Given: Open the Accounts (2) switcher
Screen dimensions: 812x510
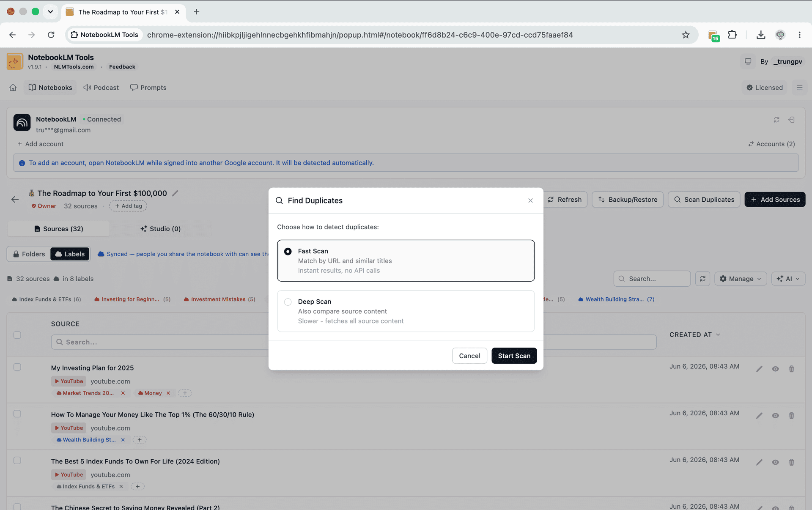Looking at the screenshot, I should (x=771, y=144).
